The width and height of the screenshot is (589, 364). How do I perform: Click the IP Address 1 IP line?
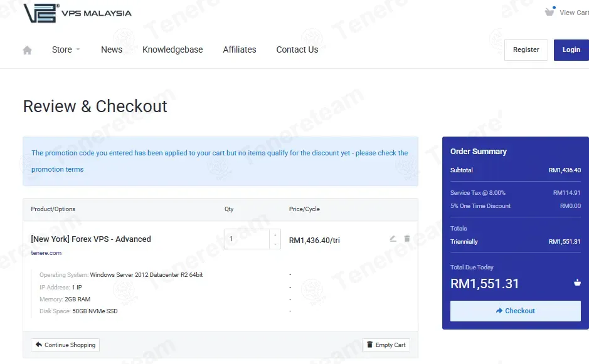pyautogui.click(x=61, y=287)
